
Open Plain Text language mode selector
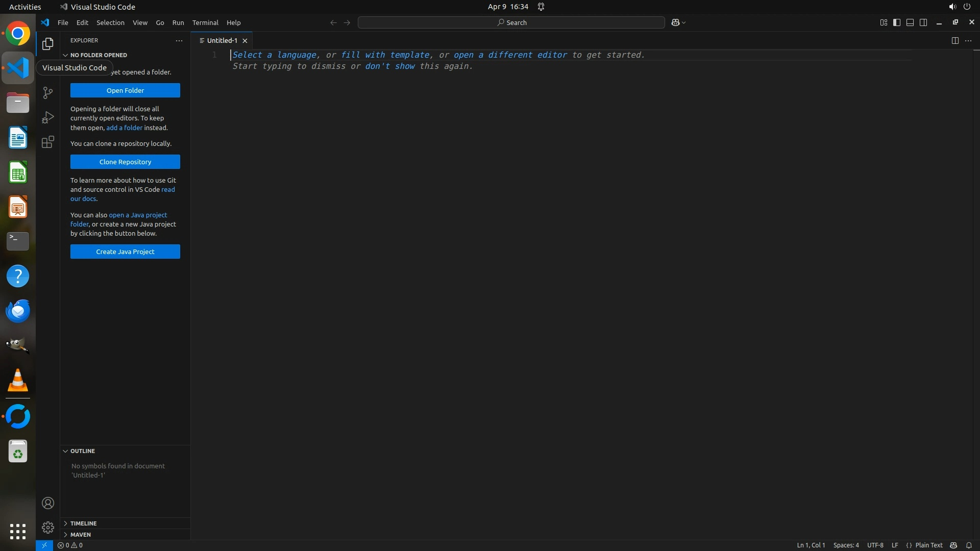[928, 545]
